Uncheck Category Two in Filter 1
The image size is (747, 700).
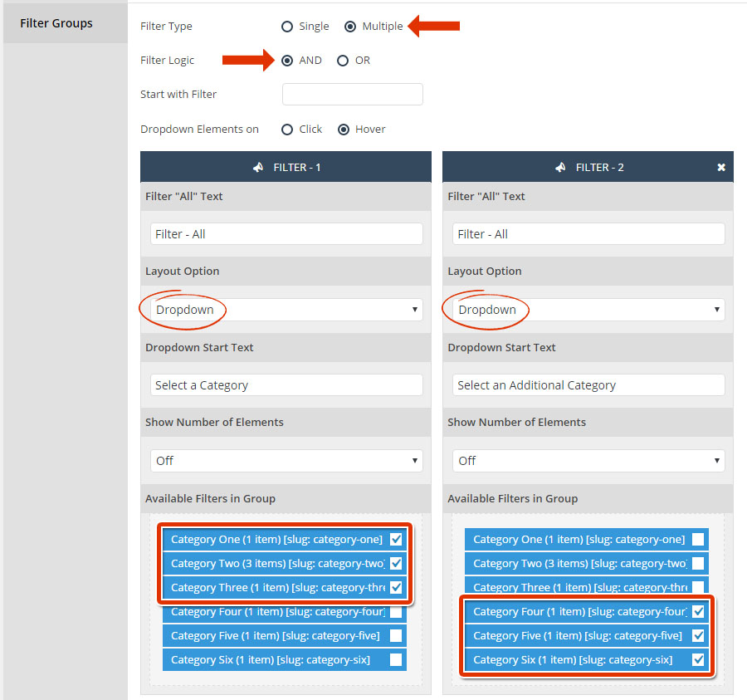click(396, 563)
